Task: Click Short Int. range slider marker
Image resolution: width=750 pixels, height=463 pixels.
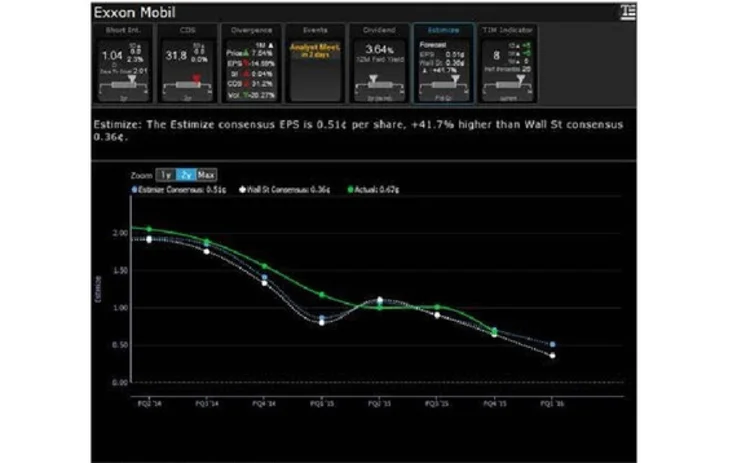Action: (132, 78)
